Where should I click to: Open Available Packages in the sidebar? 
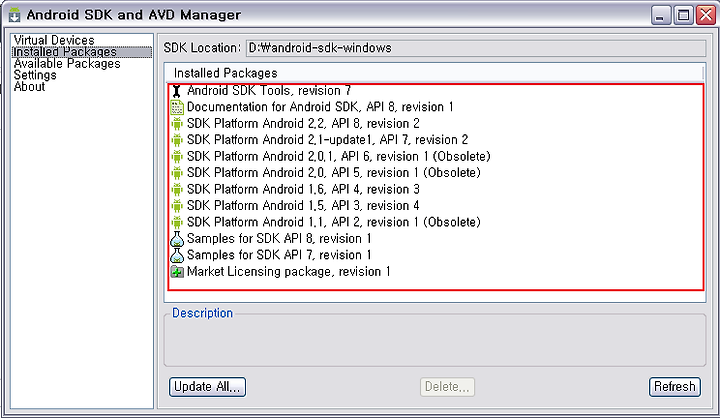tap(67, 63)
